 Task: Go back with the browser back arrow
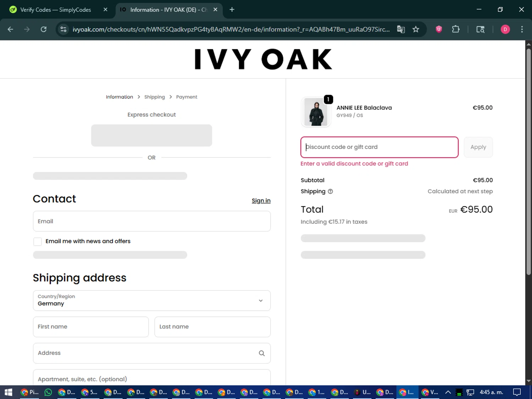tap(10, 29)
